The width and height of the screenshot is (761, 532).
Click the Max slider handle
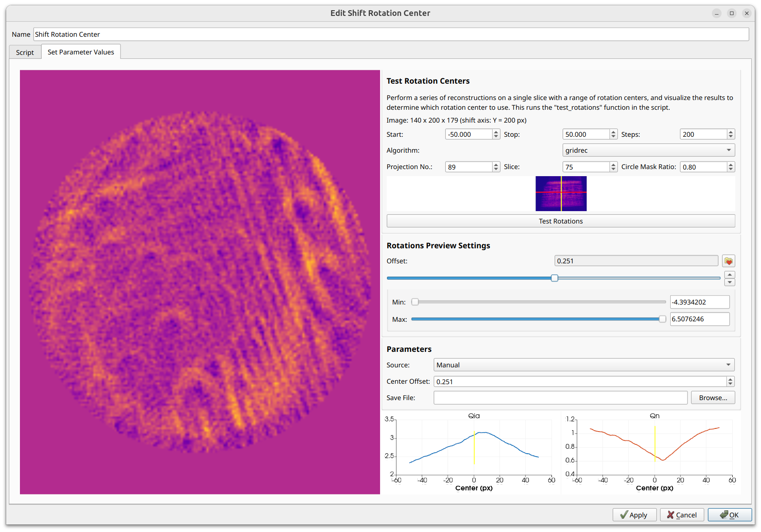662,319
